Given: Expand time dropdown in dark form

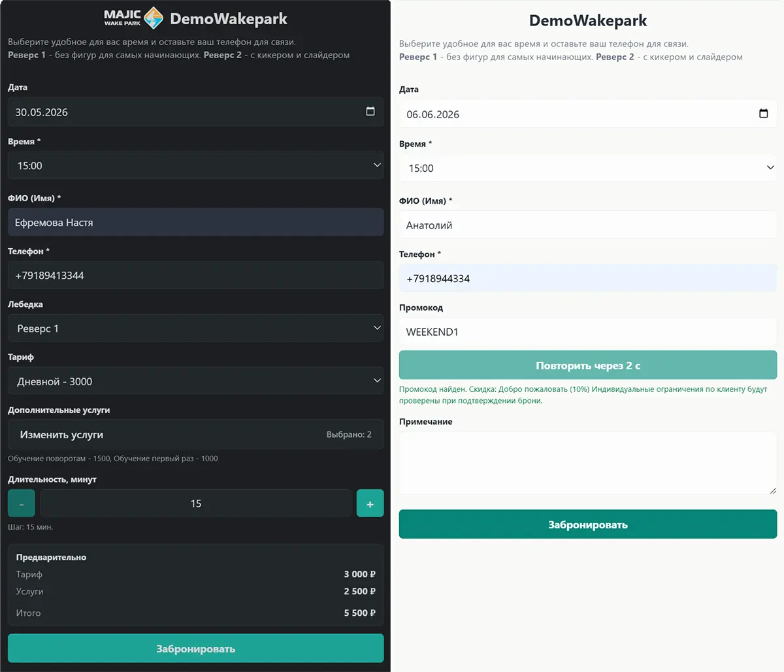Looking at the screenshot, I should [x=196, y=165].
